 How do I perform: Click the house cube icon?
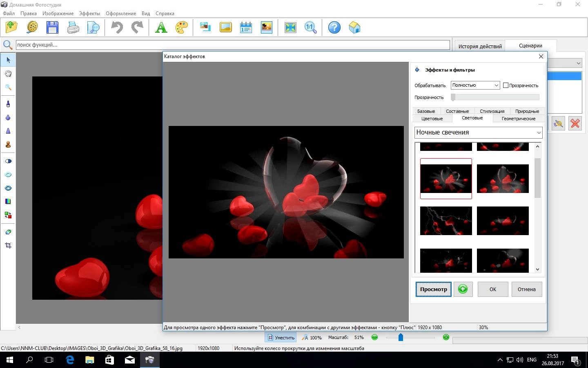pos(355,27)
